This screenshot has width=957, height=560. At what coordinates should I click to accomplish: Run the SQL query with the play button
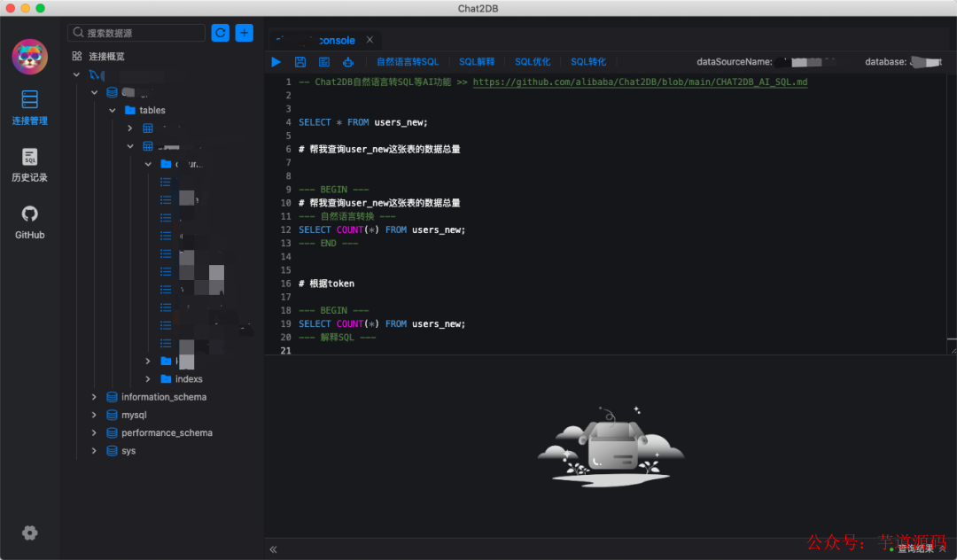tap(276, 62)
